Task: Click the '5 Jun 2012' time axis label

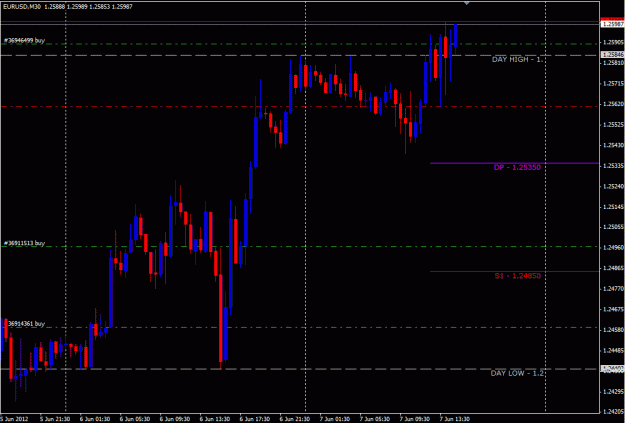Action: point(13,419)
